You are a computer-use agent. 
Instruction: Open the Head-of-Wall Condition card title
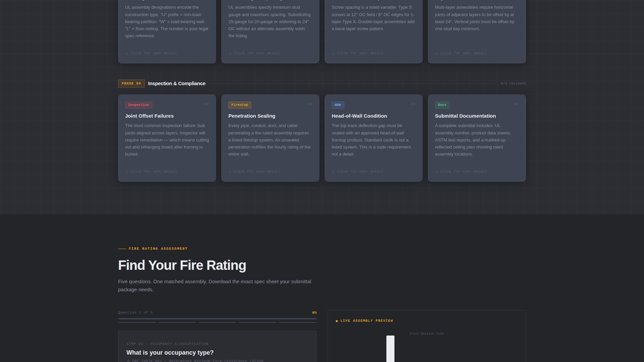[359, 116]
